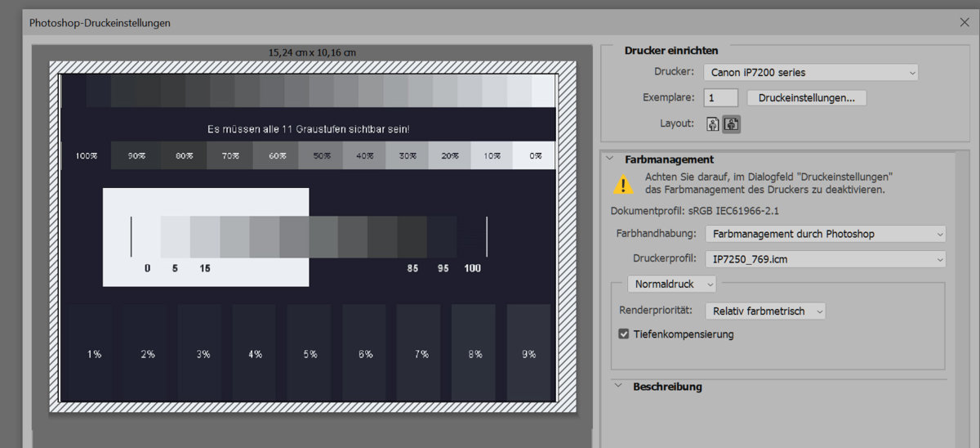
Task: Toggle the Tiefenkompensierung checkbox
Action: [625, 334]
